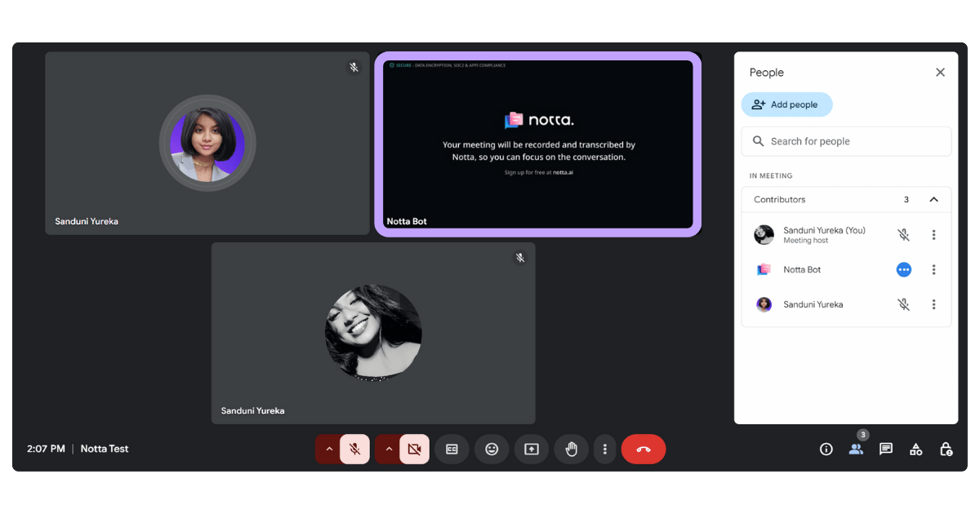
Task: Click the Present now screen share icon
Action: [532, 449]
